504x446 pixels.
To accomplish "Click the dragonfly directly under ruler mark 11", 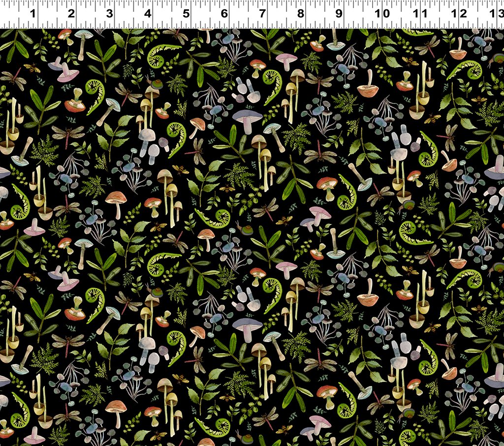I will [x=427, y=48].
